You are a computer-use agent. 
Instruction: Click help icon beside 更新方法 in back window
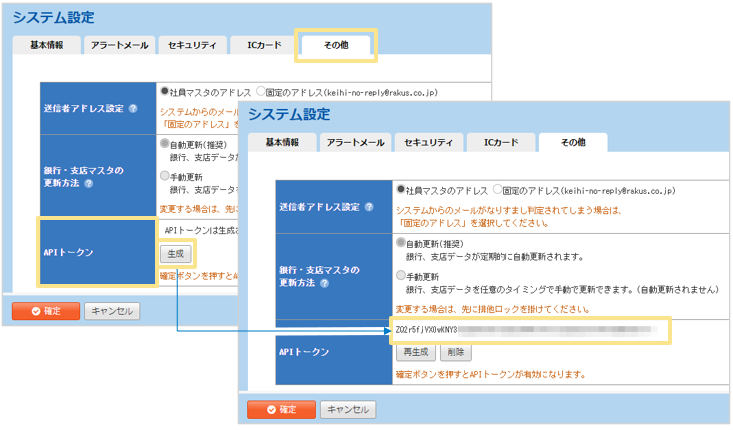[88, 184]
